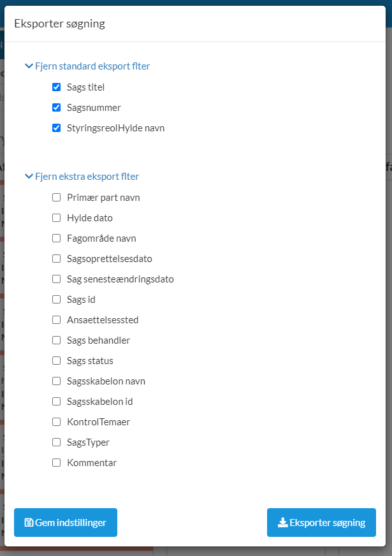Check the KontrolTemaer checkbox
This screenshot has width=392, height=556.
pos(57,422)
